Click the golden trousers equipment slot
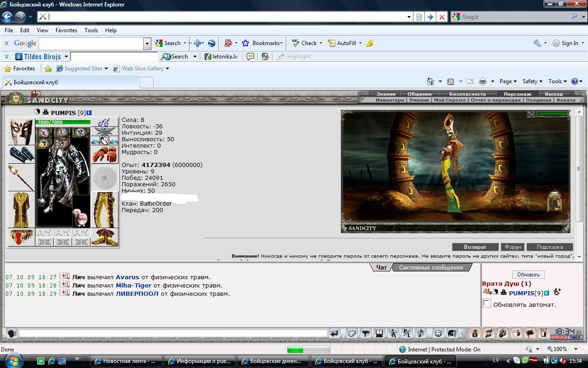 click(x=105, y=210)
